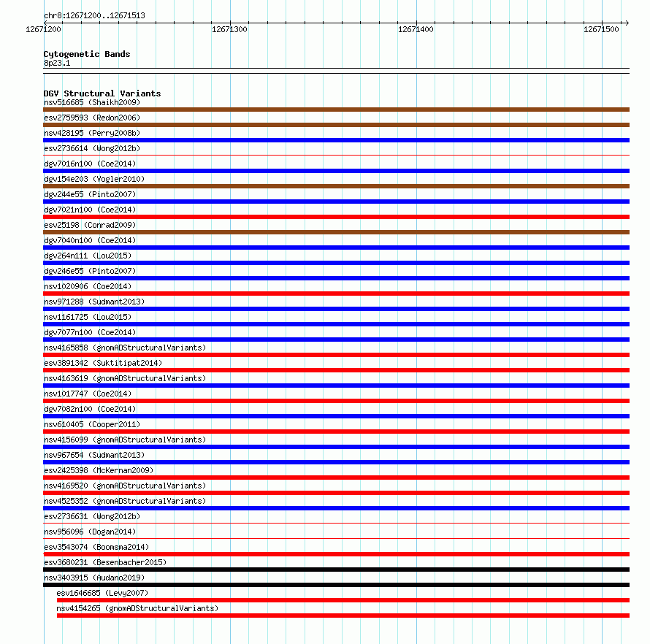
Task: Select the dgv7082n100 (Coe2014) label
Action: (90, 409)
